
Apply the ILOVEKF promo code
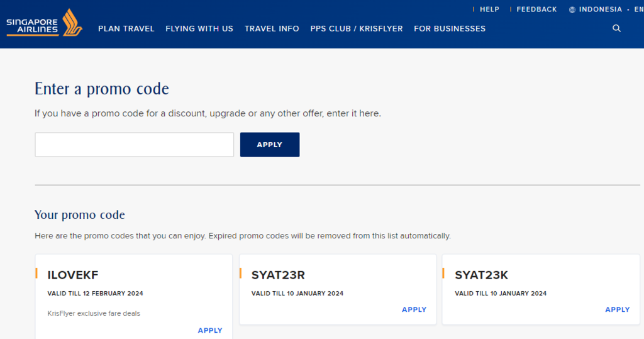[x=210, y=330]
